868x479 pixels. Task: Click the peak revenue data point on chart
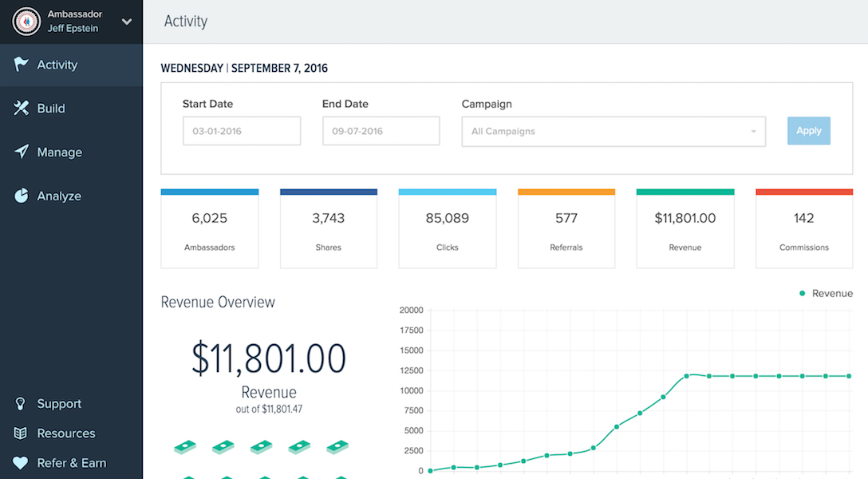[x=686, y=376]
